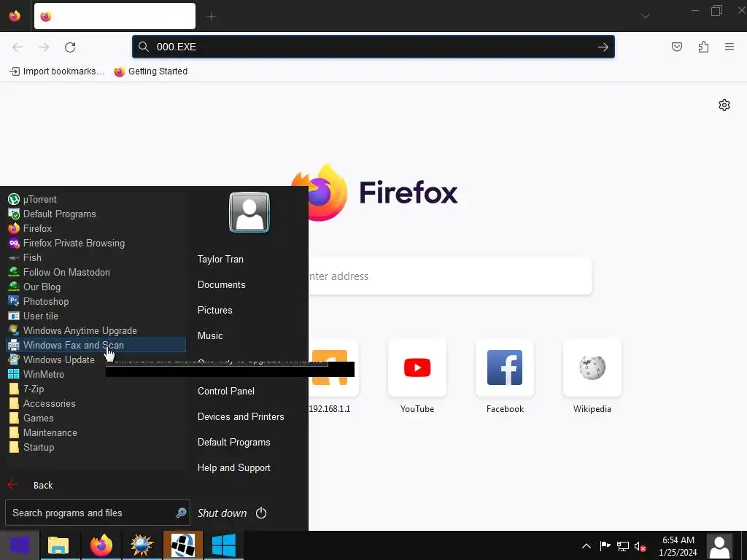Open the Firefox application menu

[x=729, y=47]
